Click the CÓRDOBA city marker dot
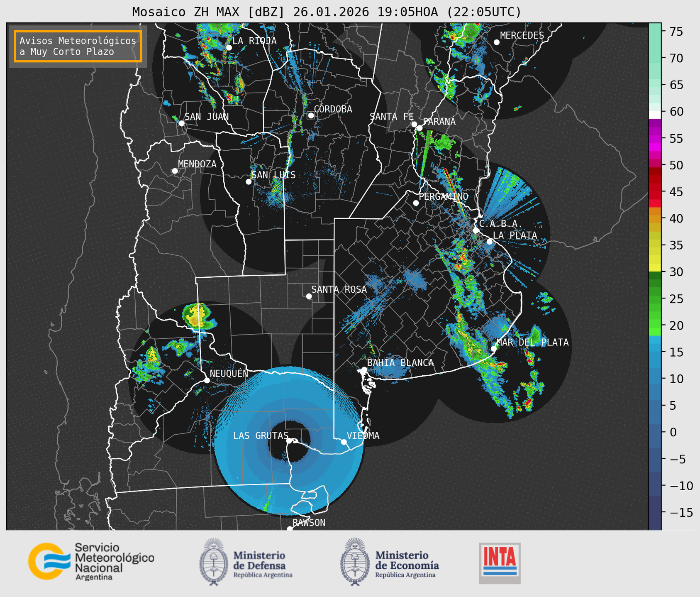Viewport: 700px width, 597px height. point(311,115)
